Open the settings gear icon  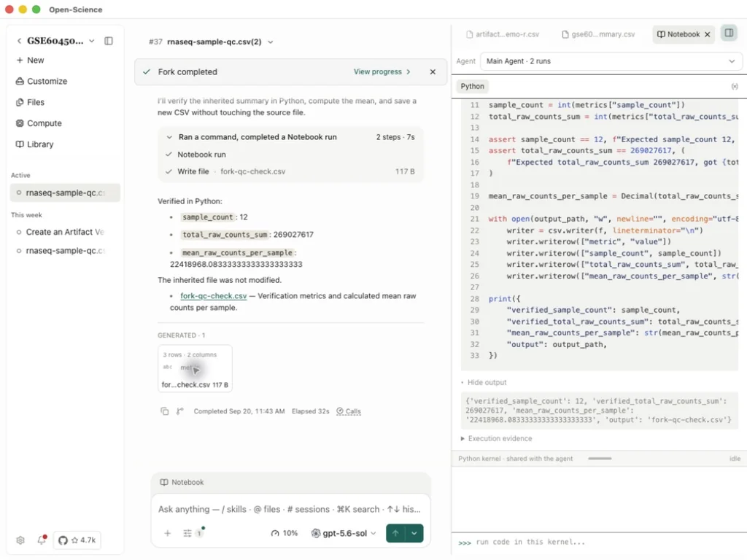[20, 540]
